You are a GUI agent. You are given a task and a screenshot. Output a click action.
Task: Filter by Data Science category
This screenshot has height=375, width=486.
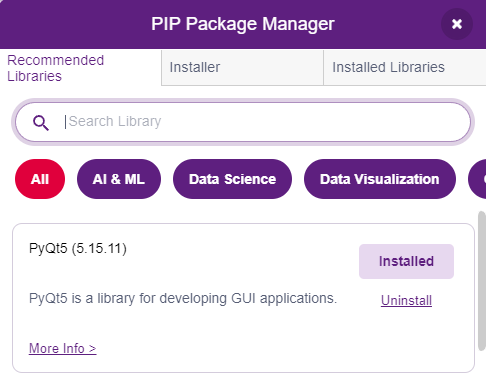click(x=232, y=179)
